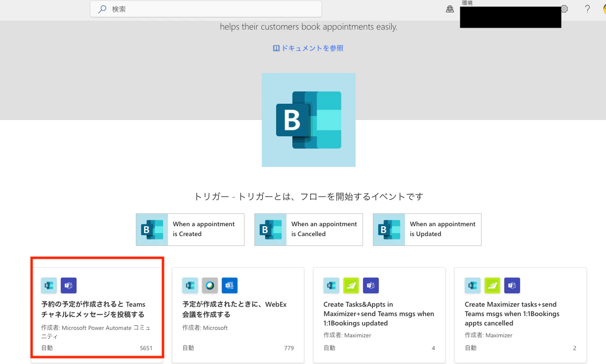Click Maximizer icon in appts cancelled card

click(492, 285)
